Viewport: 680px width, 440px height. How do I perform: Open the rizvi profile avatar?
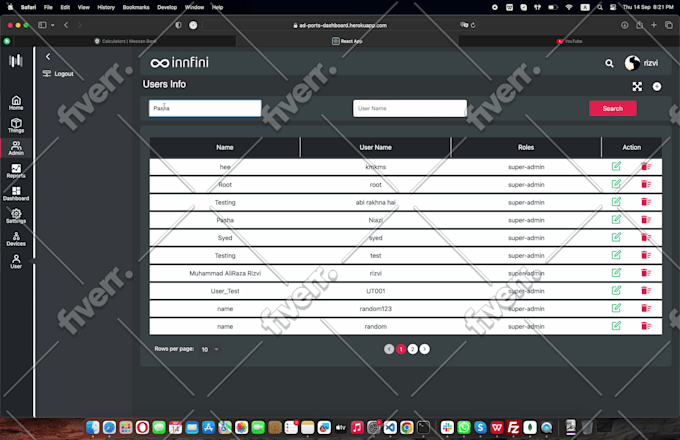632,63
